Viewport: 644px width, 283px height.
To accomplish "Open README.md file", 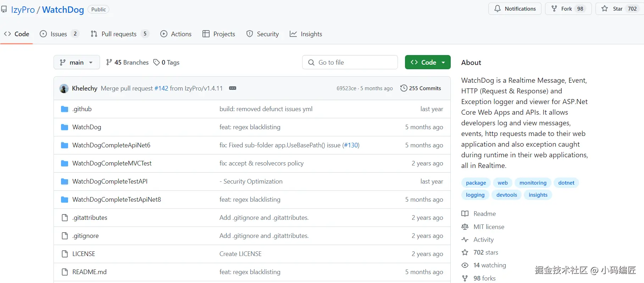I will pos(89,272).
